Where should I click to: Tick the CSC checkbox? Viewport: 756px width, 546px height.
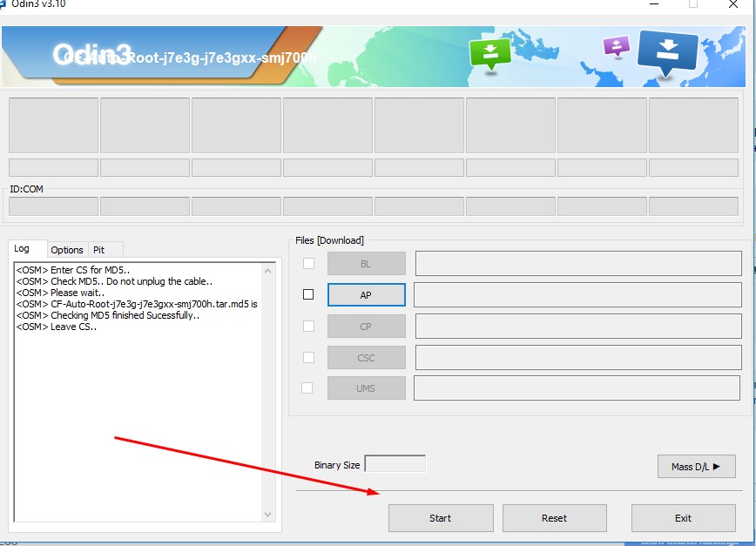(x=308, y=357)
